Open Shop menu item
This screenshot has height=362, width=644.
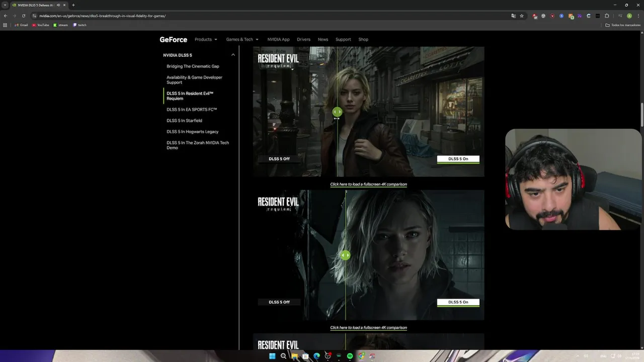tap(363, 39)
